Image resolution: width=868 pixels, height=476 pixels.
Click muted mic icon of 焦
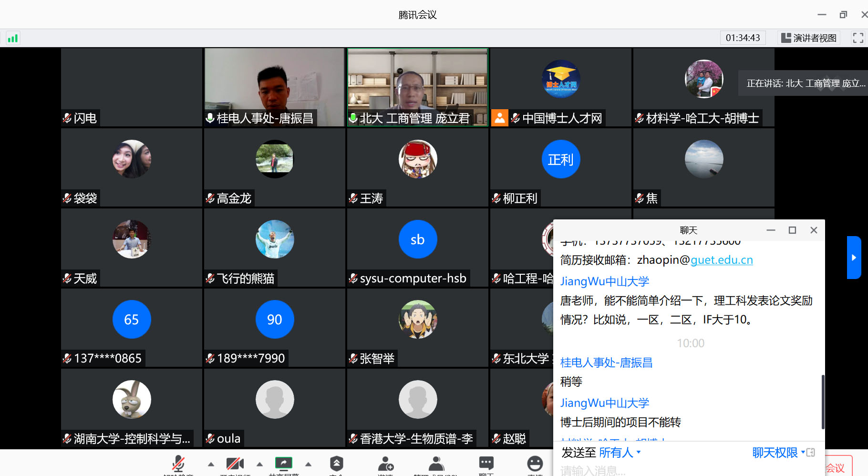[639, 198]
